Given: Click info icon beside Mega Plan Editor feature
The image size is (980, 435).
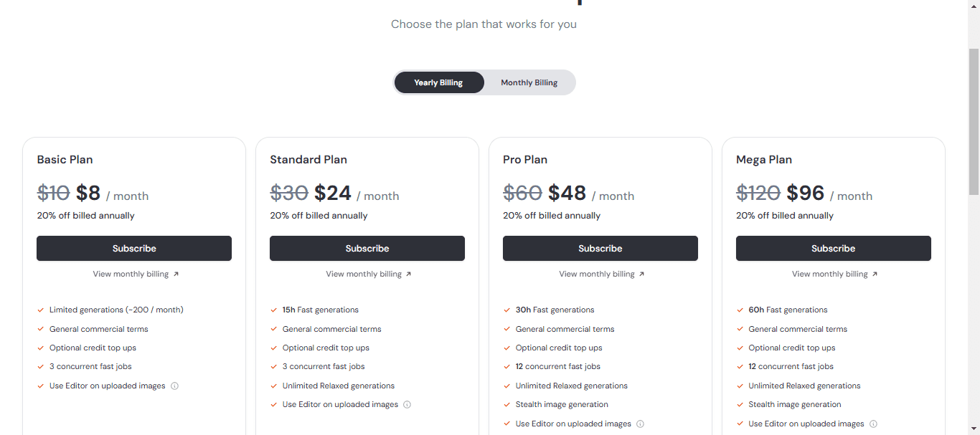Looking at the screenshot, I should (873, 424).
